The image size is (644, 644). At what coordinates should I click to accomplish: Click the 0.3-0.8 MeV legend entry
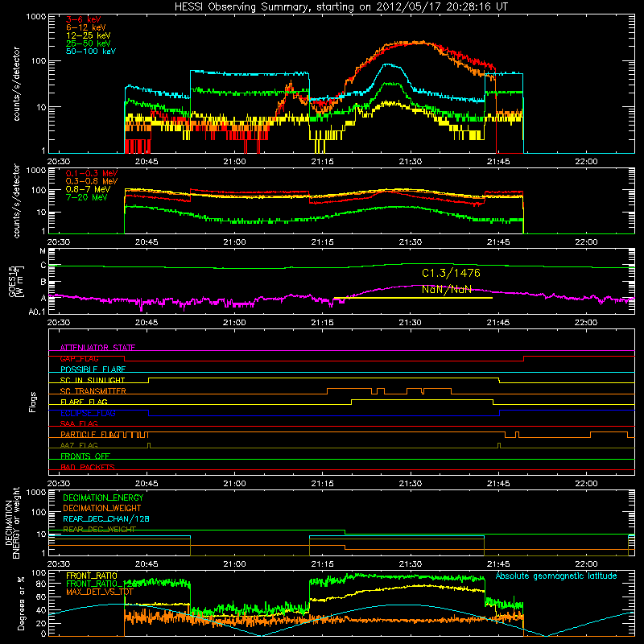pos(92,181)
